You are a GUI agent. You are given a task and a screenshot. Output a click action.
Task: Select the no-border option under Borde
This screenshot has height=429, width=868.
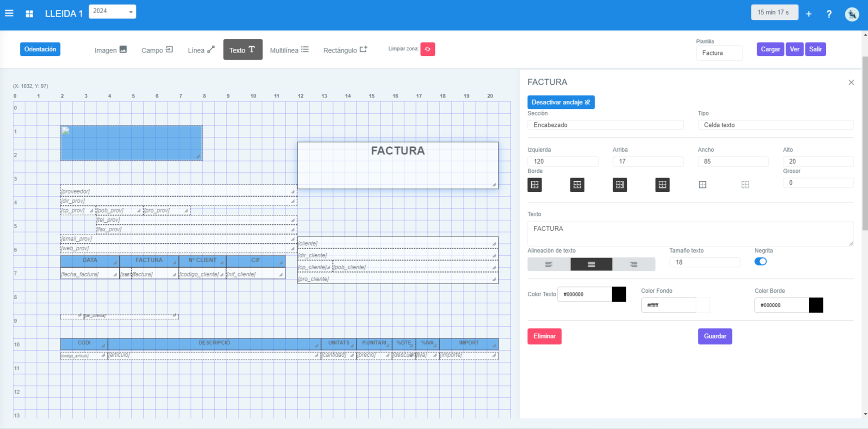pyautogui.click(x=745, y=185)
